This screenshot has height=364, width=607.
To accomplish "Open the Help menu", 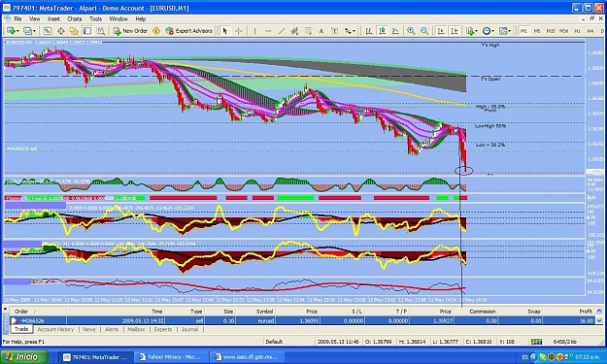I will [141, 19].
